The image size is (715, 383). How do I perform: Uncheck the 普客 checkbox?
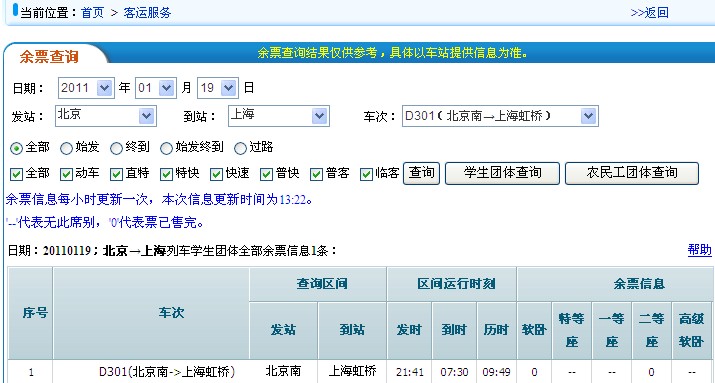click(316, 174)
